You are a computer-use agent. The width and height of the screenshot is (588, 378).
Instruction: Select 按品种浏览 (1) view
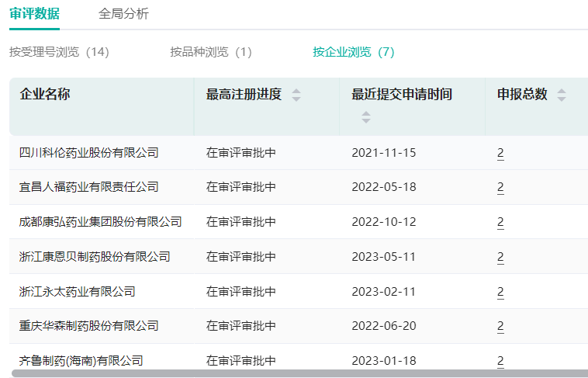pyautogui.click(x=211, y=52)
